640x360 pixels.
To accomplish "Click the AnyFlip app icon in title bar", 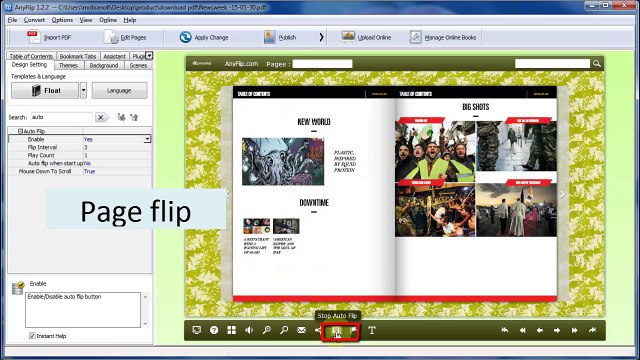I will click(x=8, y=7).
